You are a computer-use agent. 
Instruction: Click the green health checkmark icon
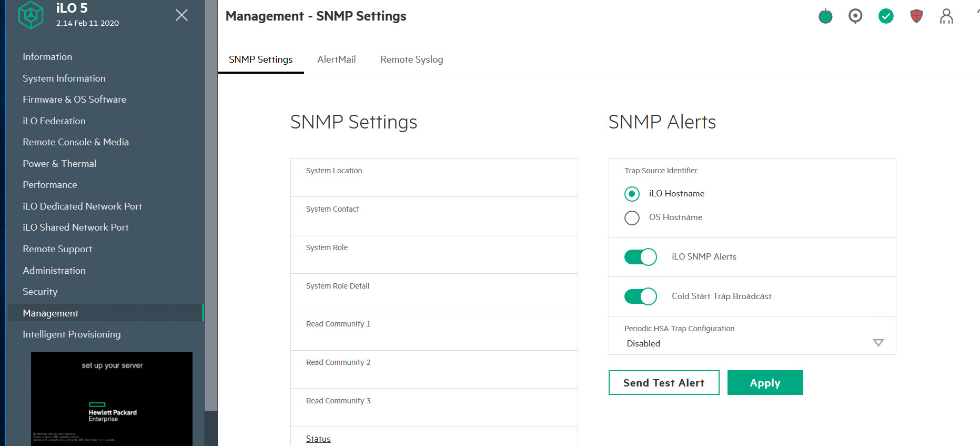[x=886, y=16]
